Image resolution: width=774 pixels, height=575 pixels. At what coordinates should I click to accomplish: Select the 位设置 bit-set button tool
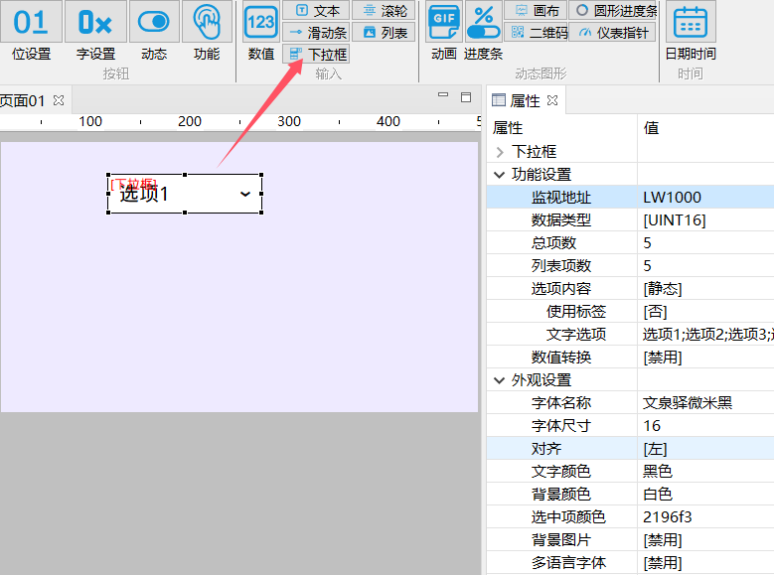pyautogui.click(x=31, y=33)
